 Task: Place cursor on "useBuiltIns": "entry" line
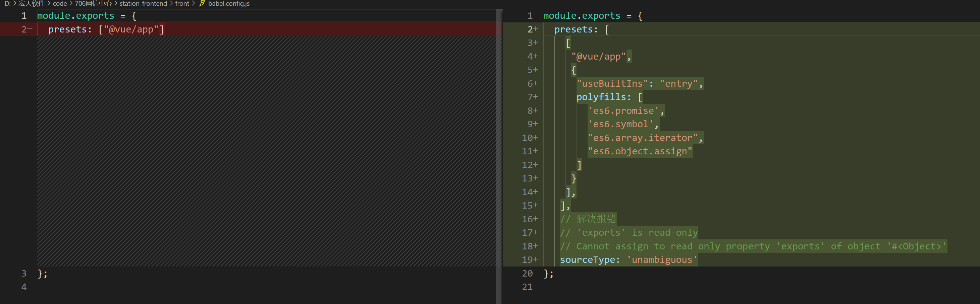click(639, 84)
